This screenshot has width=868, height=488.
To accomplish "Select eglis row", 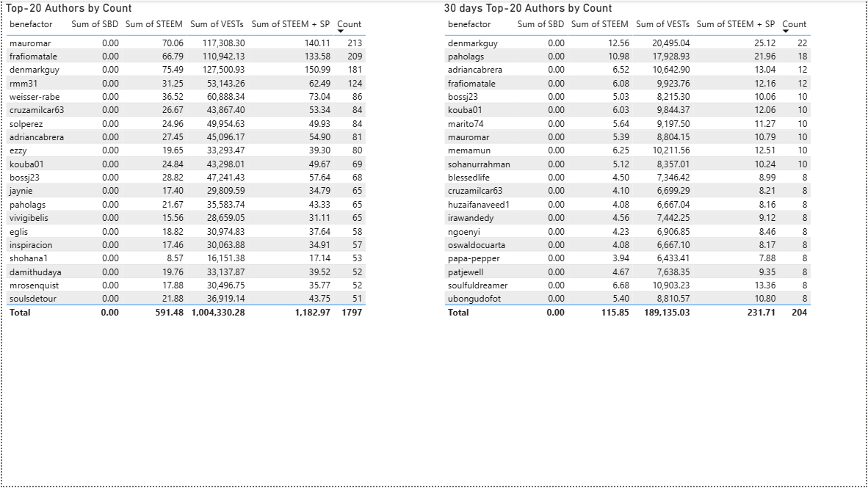I will coord(186,232).
